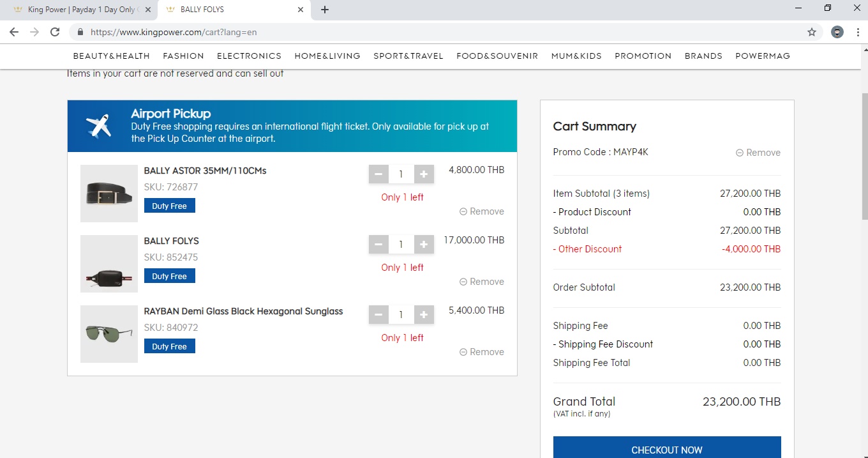Close the BALLY FOLYS tab
This screenshot has height=458, width=868.
[301, 10]
